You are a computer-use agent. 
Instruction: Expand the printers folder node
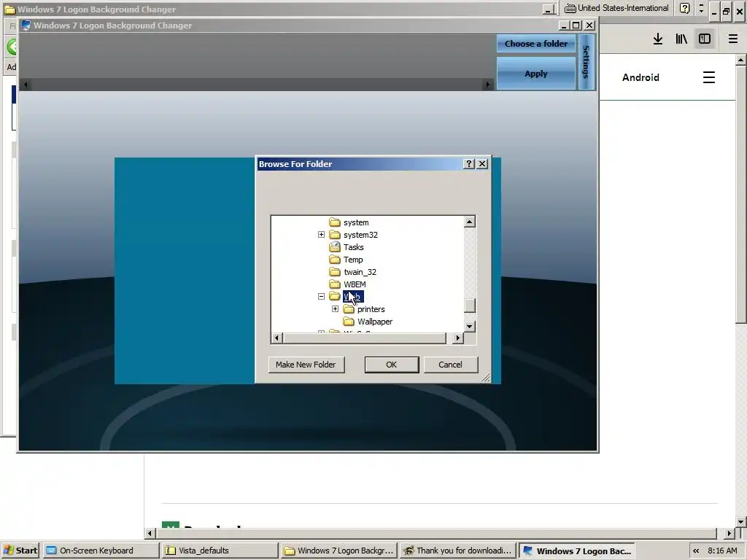[335, 308]
